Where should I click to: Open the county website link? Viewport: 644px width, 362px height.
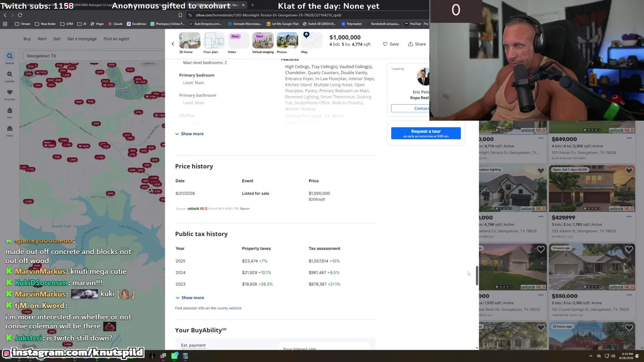(229, 308)
